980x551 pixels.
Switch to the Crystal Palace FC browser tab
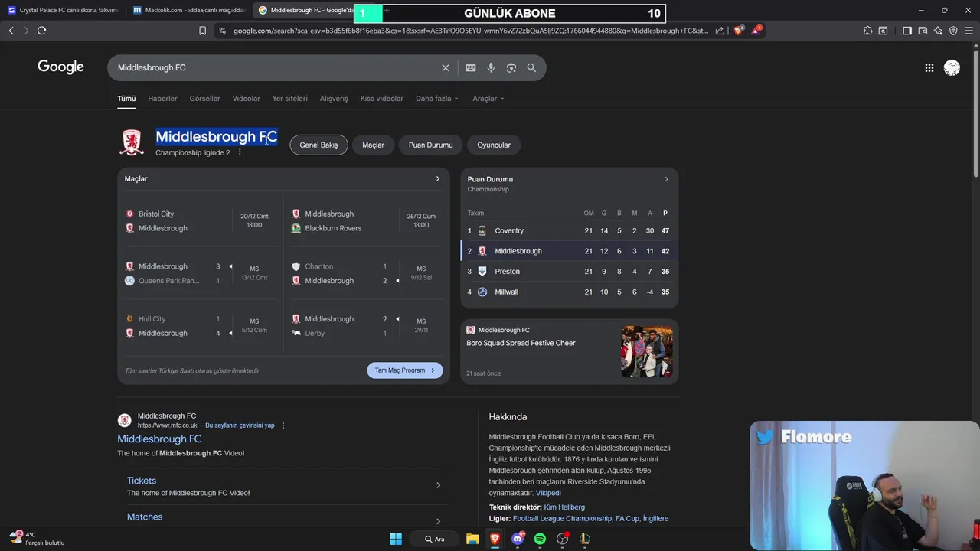tap(64, 11)
